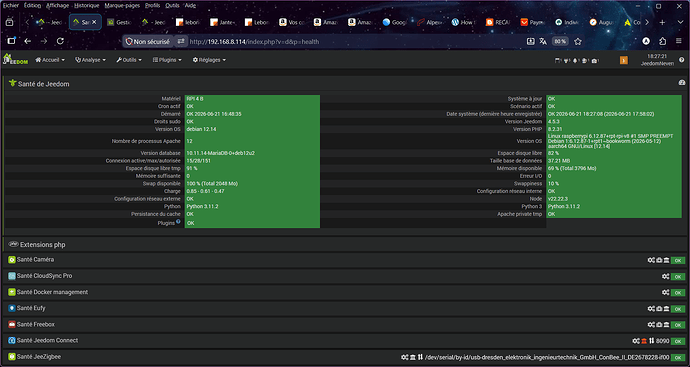
Task: Switch to the Gestio browser tab
Action: [119, 22]
